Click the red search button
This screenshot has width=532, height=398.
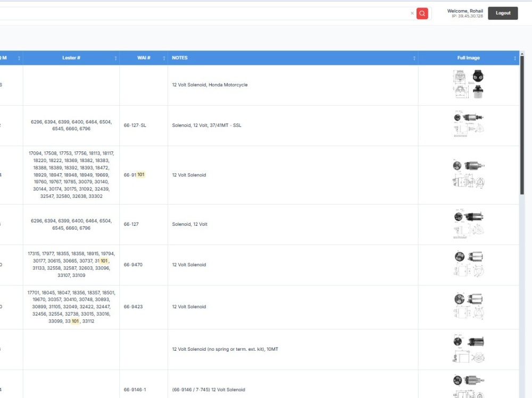[x=422, y=14]
